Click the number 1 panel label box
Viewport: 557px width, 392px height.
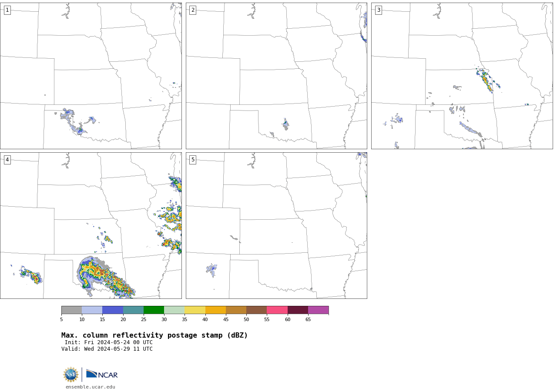tap(7, 10)
